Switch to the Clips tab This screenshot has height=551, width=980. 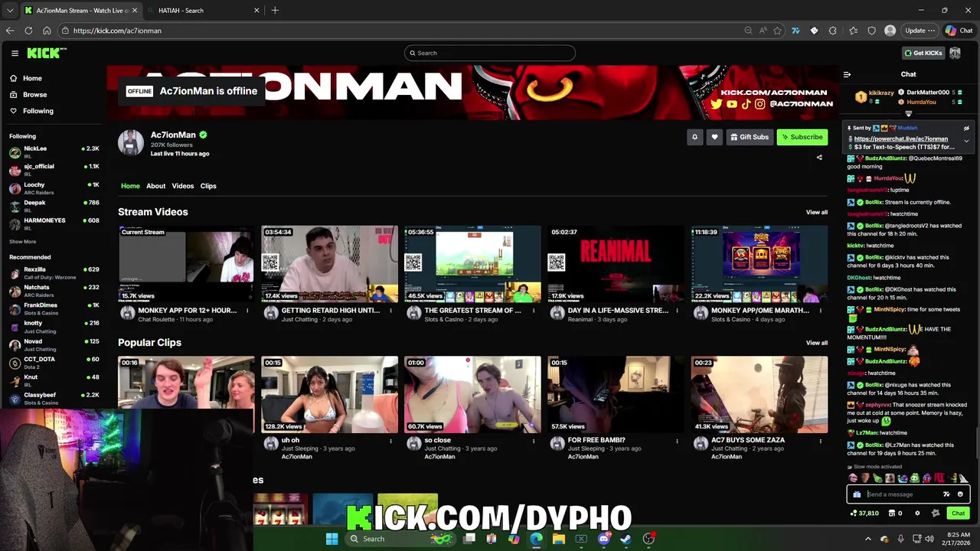208,186
